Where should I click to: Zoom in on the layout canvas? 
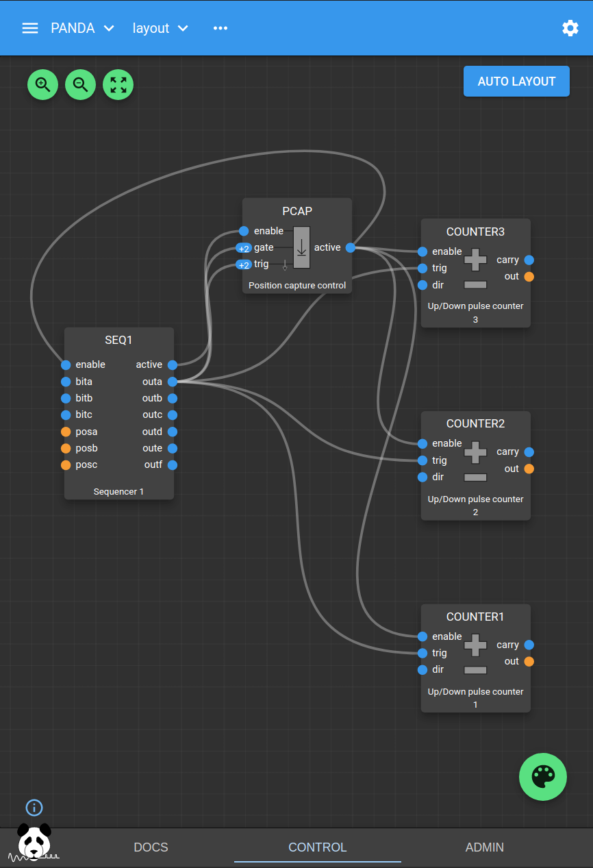tap(42, 85)
